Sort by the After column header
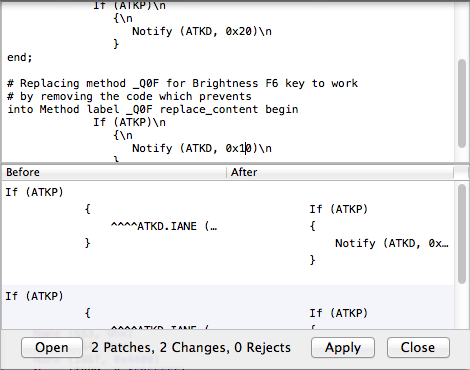The width and height of the screenshot is (470, 370). click(340, 172)
